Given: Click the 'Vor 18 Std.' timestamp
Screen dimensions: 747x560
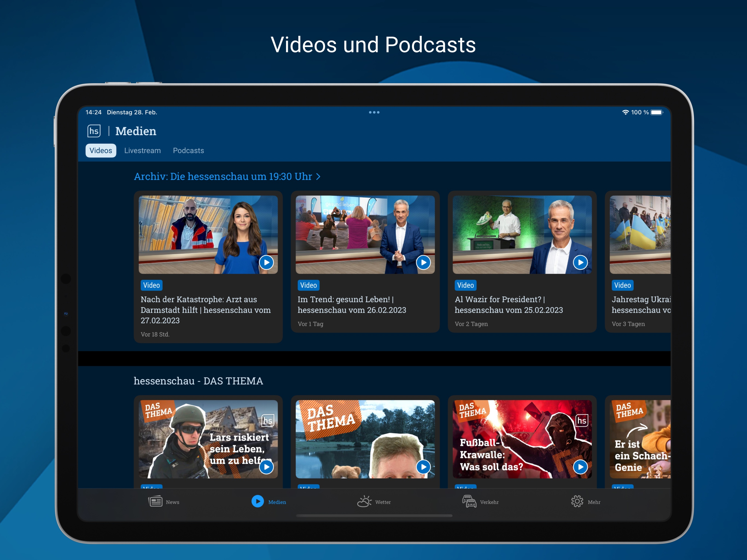Looking at the screenshot, I should pos(155,334).
